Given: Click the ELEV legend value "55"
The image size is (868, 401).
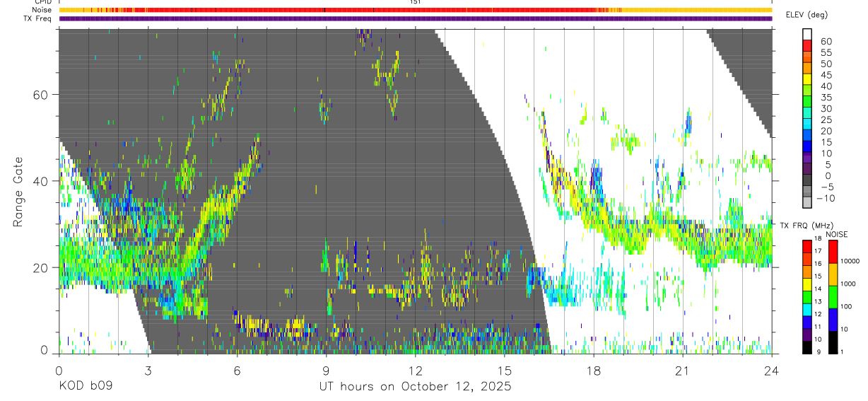Looking at the screenshot, I should 826,52.
